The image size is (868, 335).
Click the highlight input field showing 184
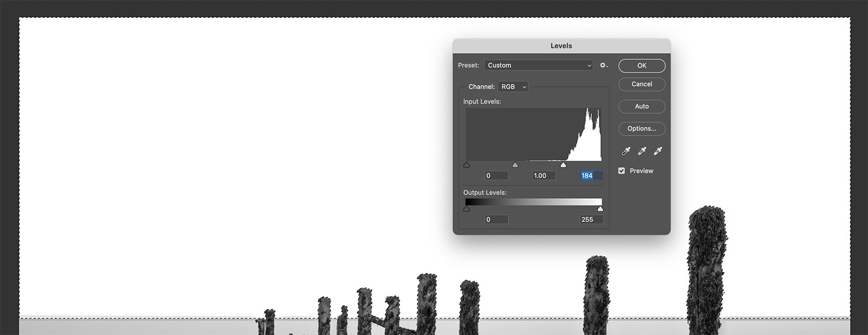click(x=591, y=175)
